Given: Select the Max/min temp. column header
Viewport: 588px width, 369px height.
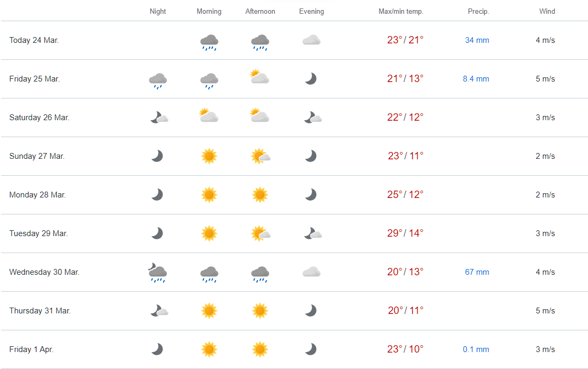Looking at the screenshot, I should [401, 12].
